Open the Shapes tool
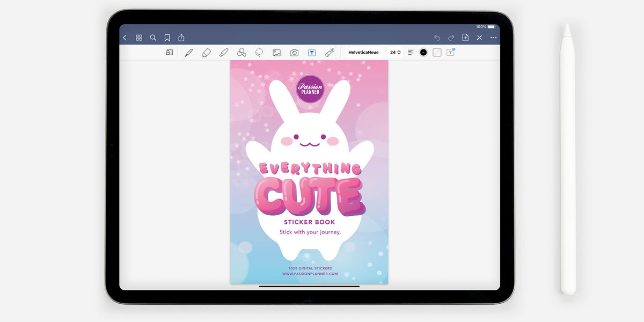 [241, 52]
